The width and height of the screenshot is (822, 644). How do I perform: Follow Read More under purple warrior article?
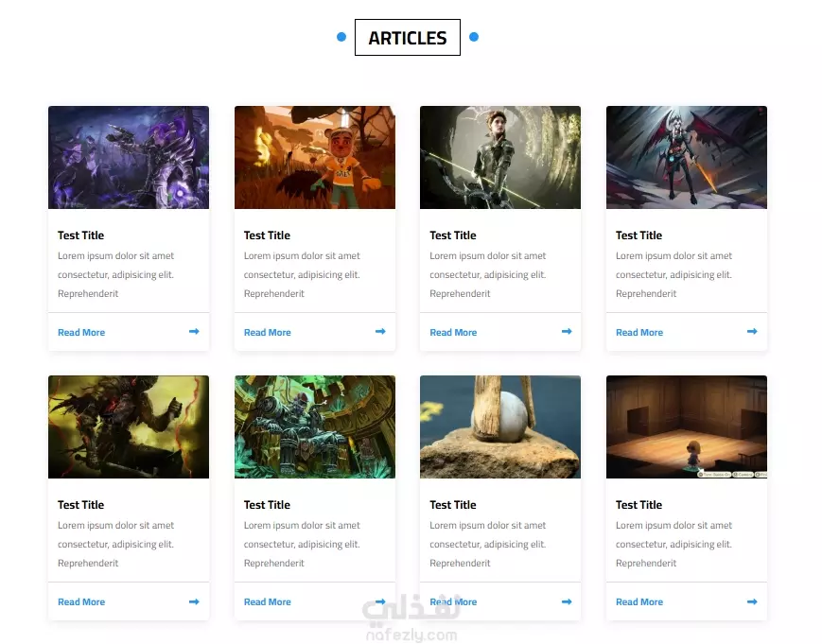[81, 332]
